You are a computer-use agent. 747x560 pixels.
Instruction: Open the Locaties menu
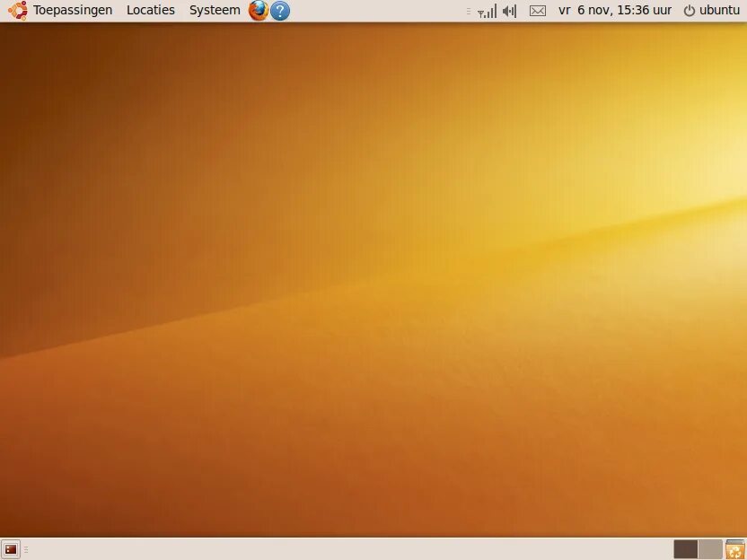(151, 11)
